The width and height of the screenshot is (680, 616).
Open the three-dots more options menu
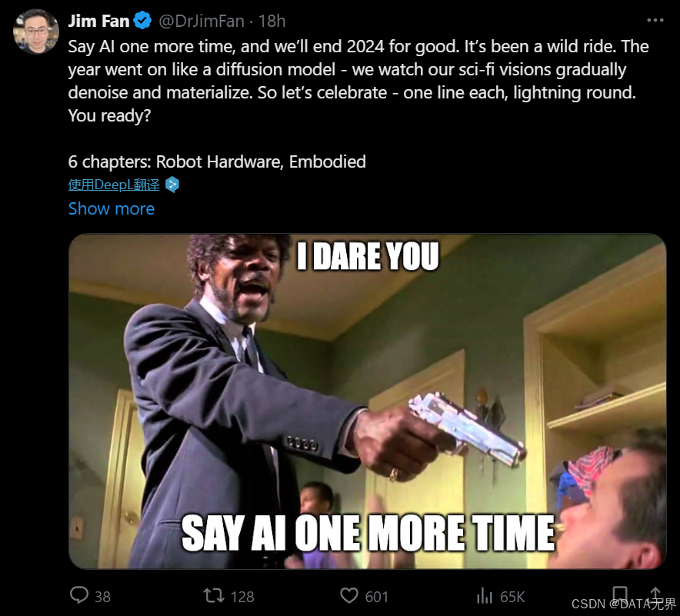pos(655,20)
